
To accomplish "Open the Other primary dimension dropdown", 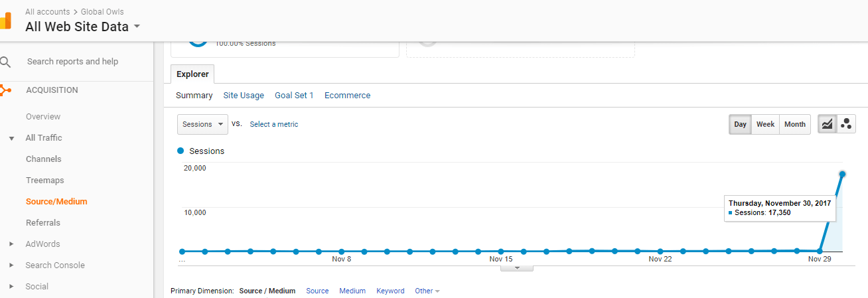I will pyautogui.click(x=427, y=291).
